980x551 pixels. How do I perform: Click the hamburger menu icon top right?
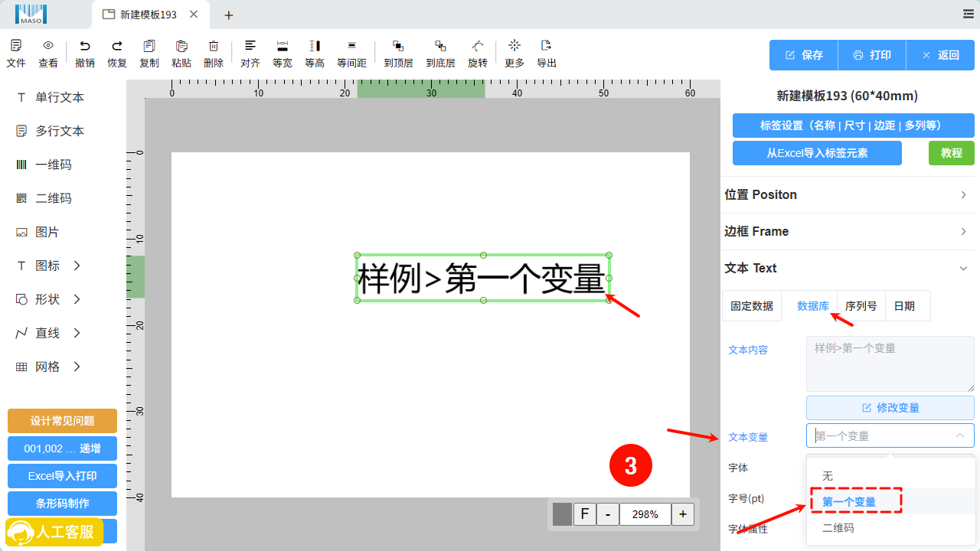968,14
